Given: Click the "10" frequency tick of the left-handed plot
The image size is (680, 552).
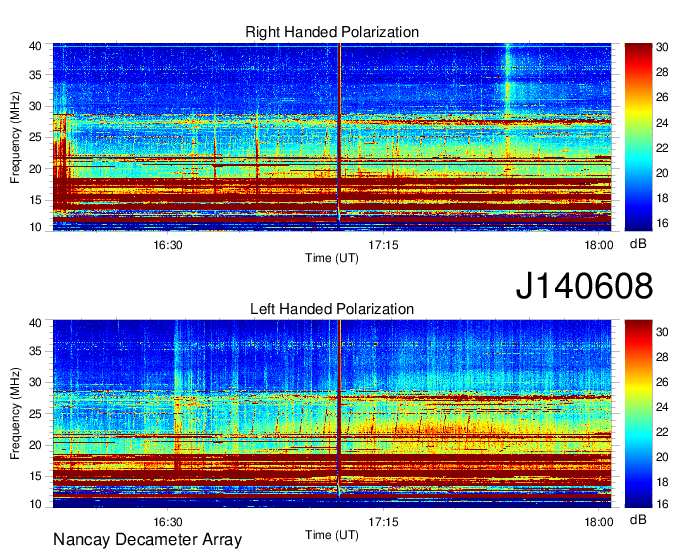Looking at the screenshot, I should coord(35,504).
